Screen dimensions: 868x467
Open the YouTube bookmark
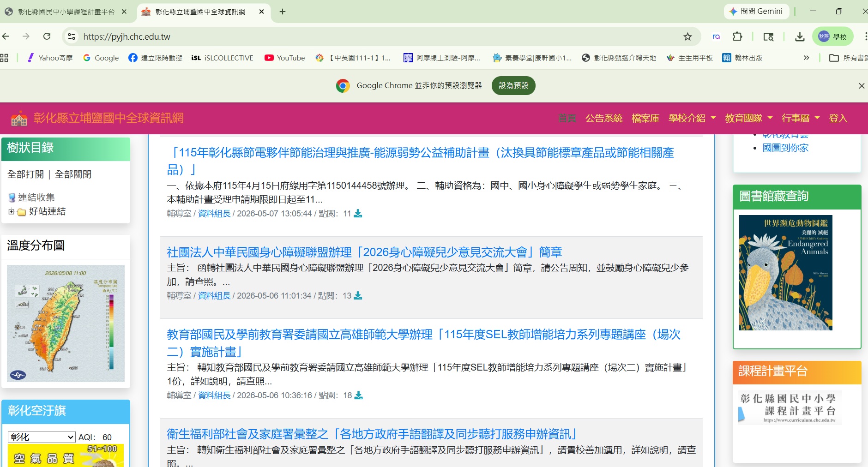[285, 58]
